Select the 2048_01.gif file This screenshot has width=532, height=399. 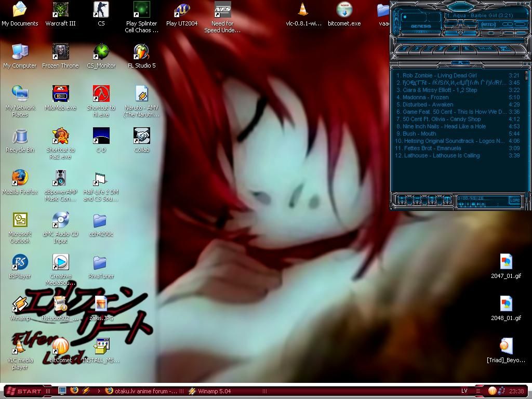(x=506, y=309)
